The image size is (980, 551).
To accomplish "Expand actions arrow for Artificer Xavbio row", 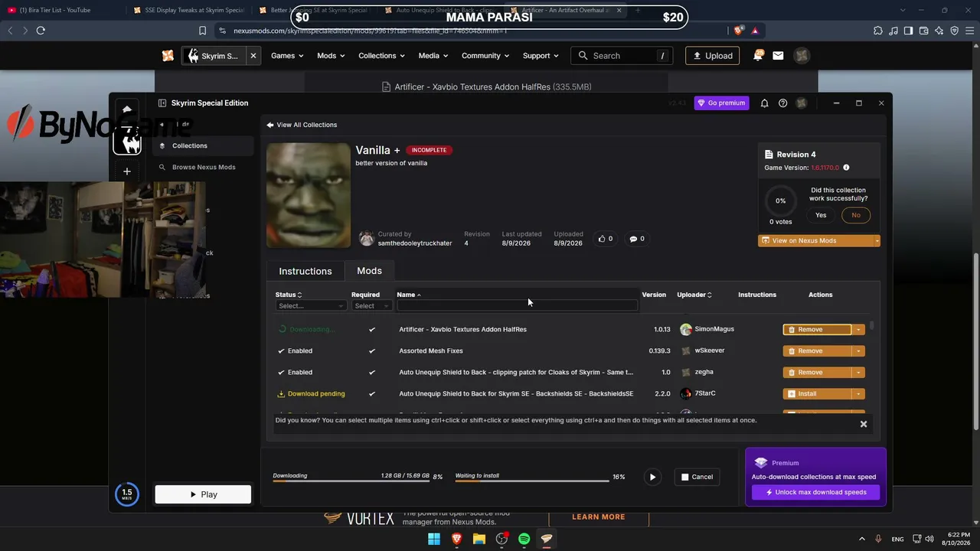I will pyautogui.click(x=859, y=330).
